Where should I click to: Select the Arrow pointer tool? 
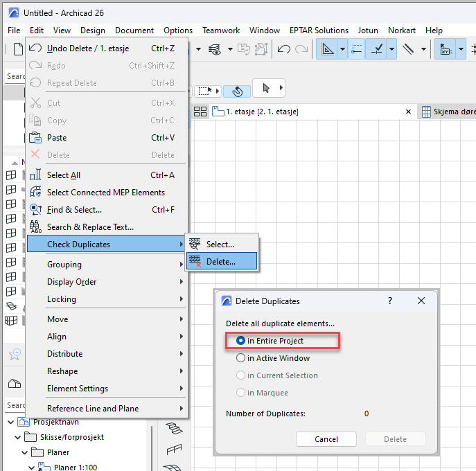tap(266, 88)
